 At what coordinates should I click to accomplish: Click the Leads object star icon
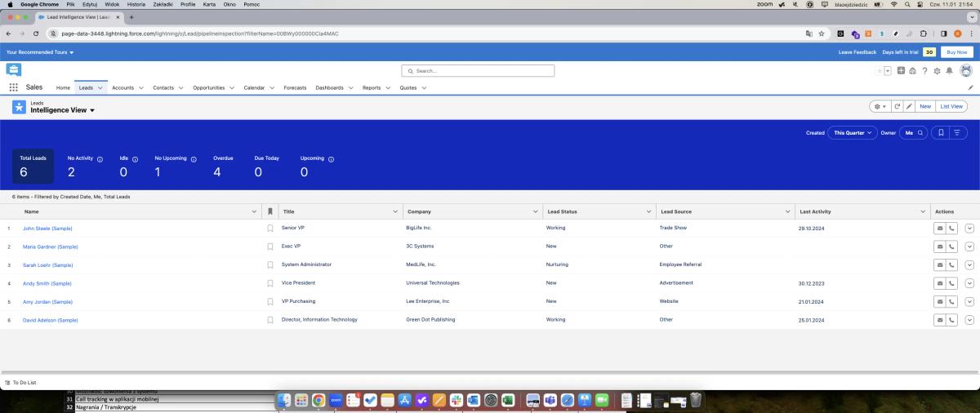point(19,107)
